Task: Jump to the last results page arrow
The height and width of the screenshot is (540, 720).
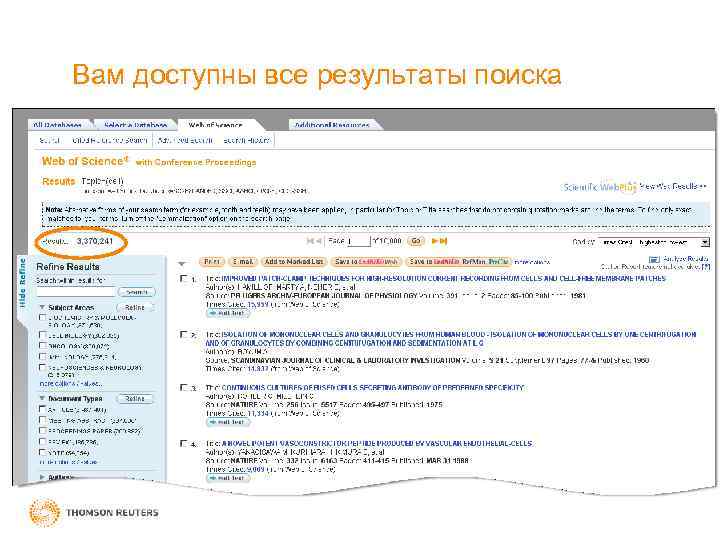Action: coord(443,241)
